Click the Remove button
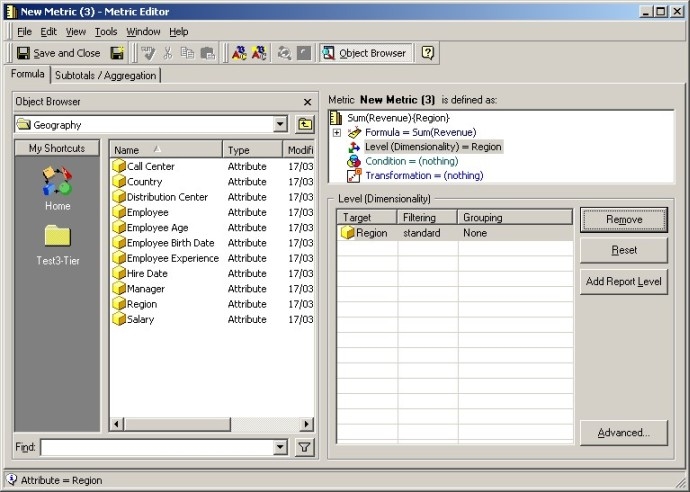The width and height of the screenshot is (690, 492). coord(624,220)
